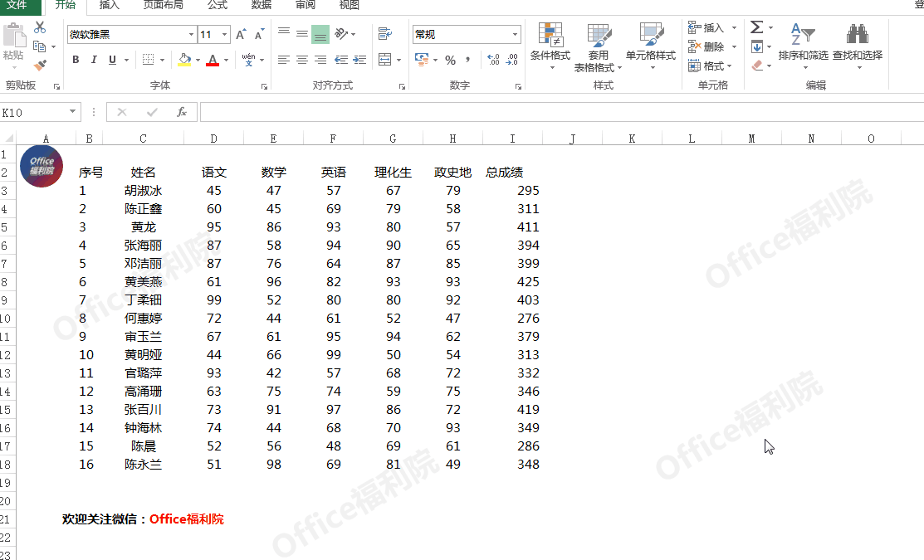
Task: Apply the red font color A
Action: [213, 60]
